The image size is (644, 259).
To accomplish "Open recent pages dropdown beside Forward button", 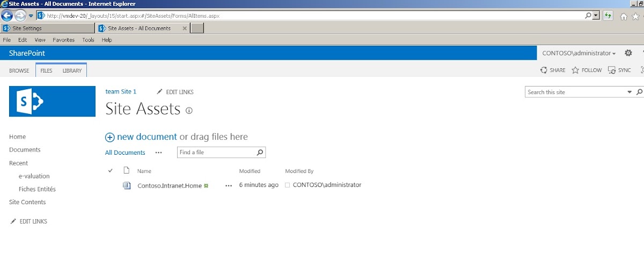I will (31, 16).
